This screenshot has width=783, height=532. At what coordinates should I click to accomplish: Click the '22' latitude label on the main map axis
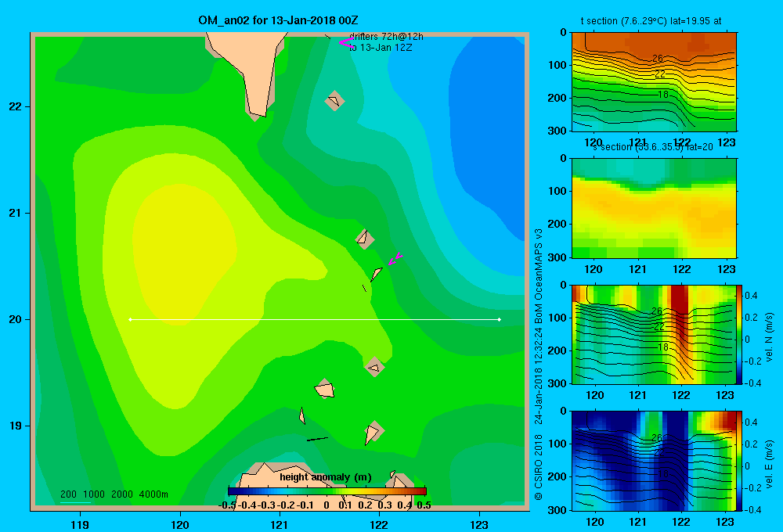(x=16, y=107)
